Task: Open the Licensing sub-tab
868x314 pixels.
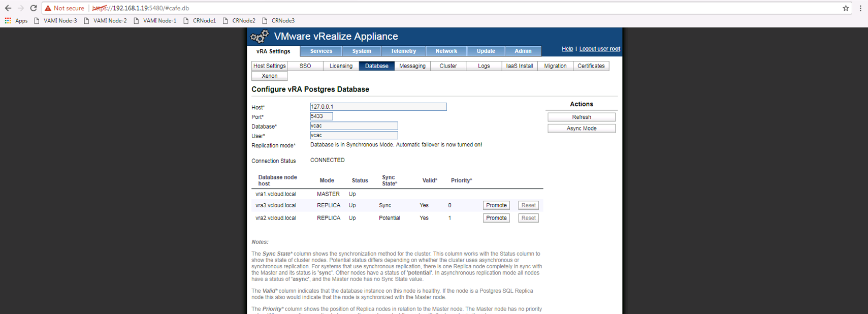Action: pos(341,66)
